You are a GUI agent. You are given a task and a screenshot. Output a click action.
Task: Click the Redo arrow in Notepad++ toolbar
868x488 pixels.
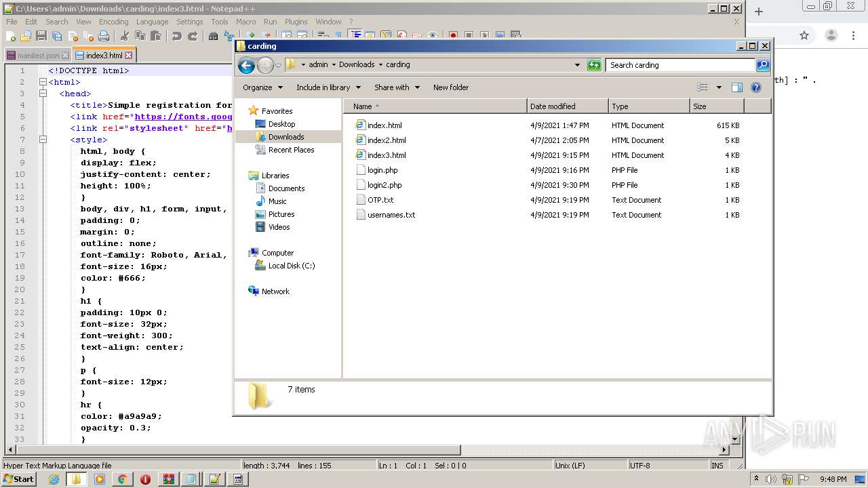(193, 36)
